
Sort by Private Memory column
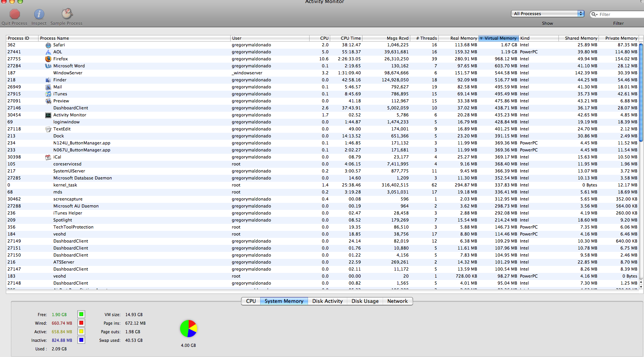click(619, 38)
